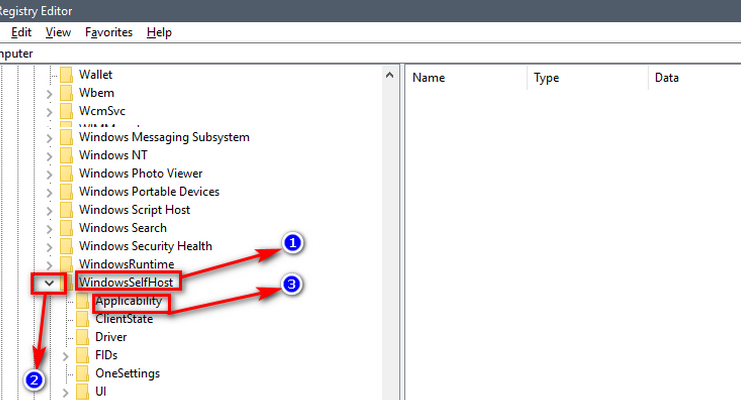Viewport: 741px width, 400px height.
Task: Select the ClientState key label
Action: coord(124,319)
